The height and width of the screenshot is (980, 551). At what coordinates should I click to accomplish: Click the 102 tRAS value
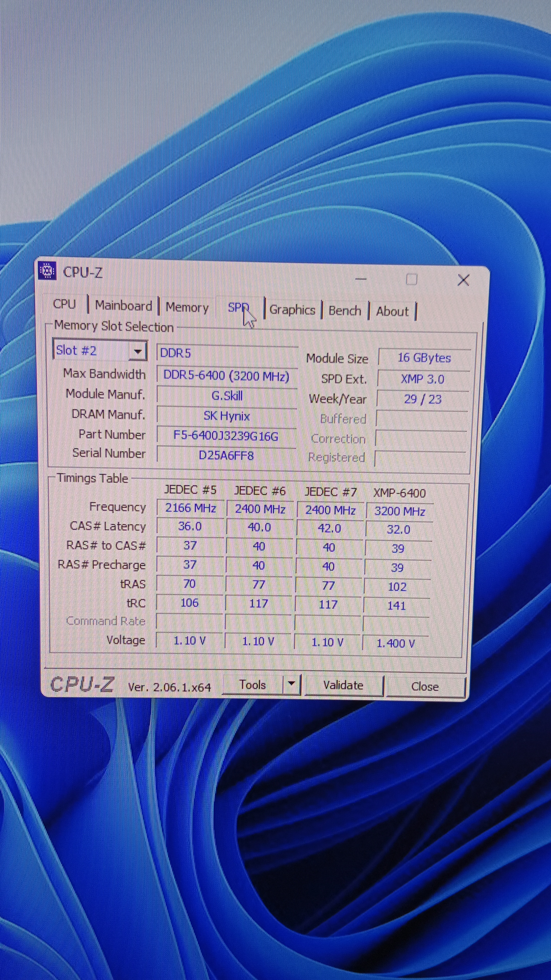click(397, 587)
